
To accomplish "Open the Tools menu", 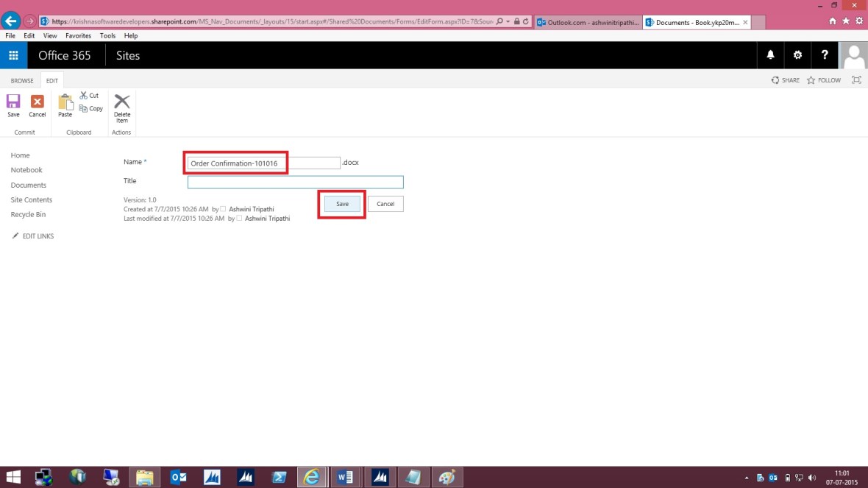I will [x=107, y=35].
